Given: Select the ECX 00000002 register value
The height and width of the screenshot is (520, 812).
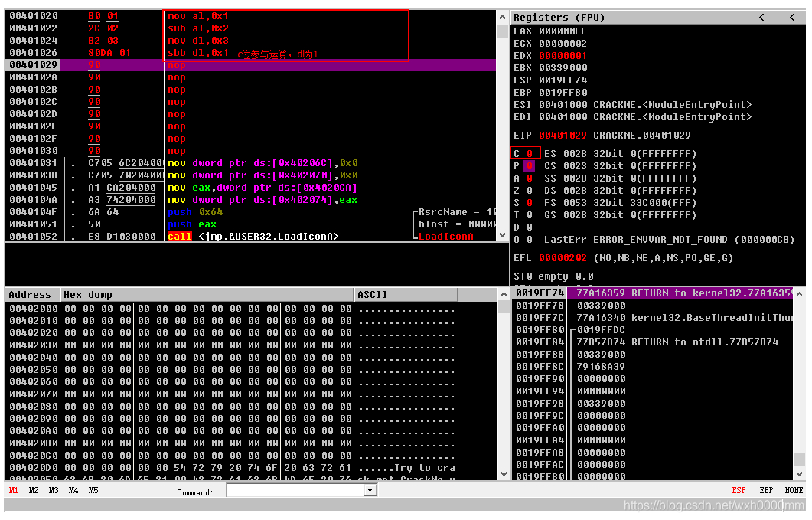Looking at the screenshot, I should (563, 44).
